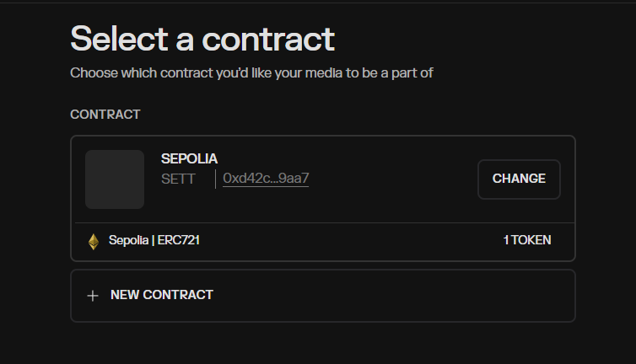This screenshot has height=364, width=636.
Task: Click the Choose which contract subtitle text
Action: pos(251,73)
